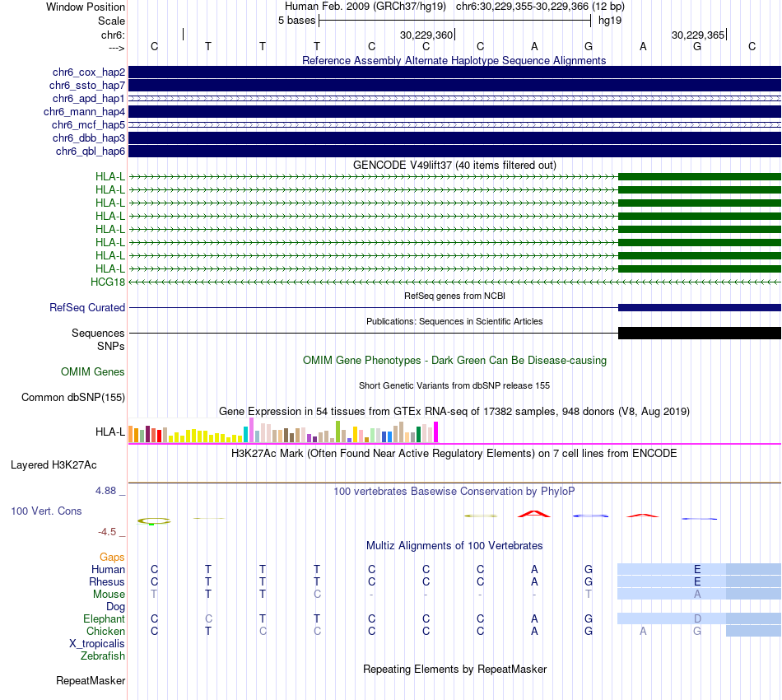Viewport: 782px width, 700px height.
Task: Click the Chicken species label
Action: 105,631
